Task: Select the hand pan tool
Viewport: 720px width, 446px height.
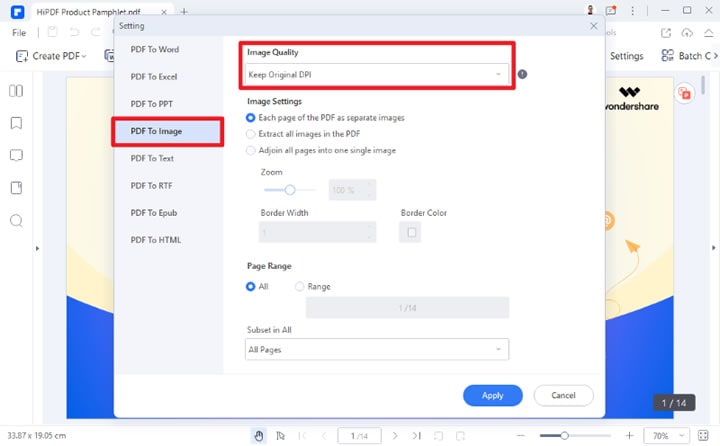Action: click(x=259, y=435)
